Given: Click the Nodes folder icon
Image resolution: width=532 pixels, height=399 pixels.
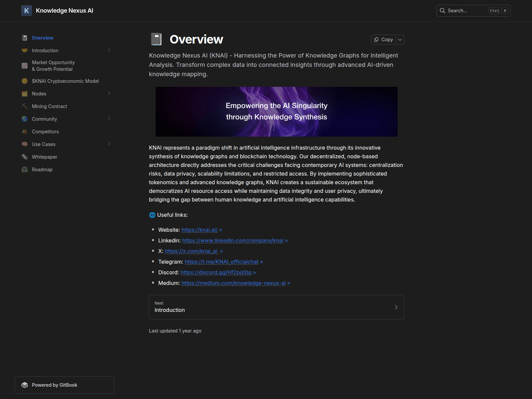Looking at the screenshot, I should point(25,94).
